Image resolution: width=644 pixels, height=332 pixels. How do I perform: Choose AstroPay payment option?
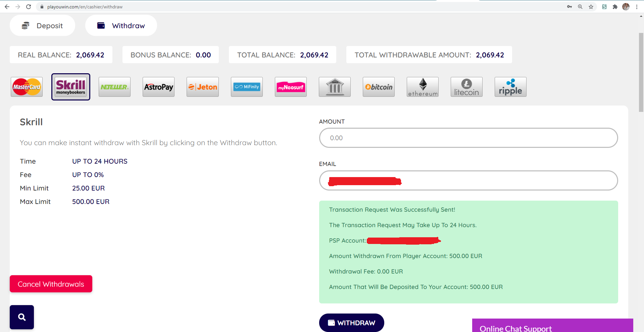point(158,87)
